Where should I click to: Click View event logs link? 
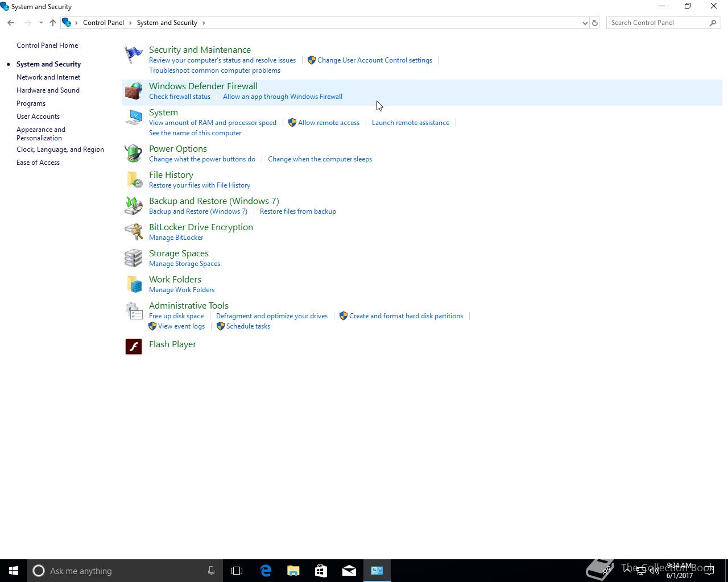coord(181,326)
